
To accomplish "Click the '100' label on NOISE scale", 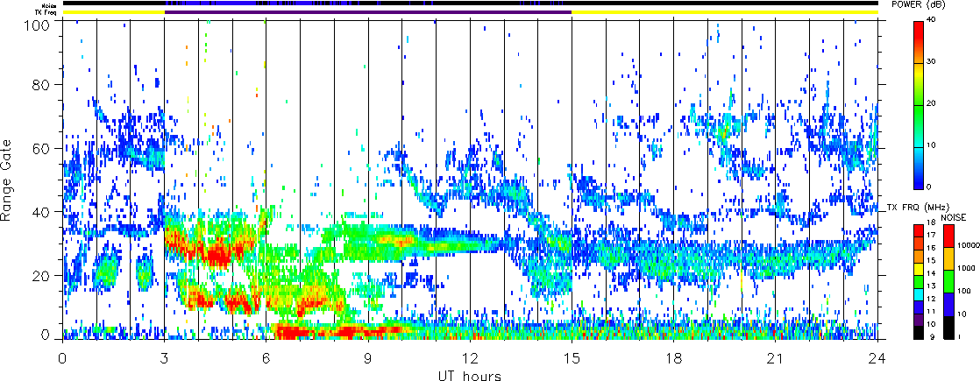I will pyautogui.click(x=964, y=291).
